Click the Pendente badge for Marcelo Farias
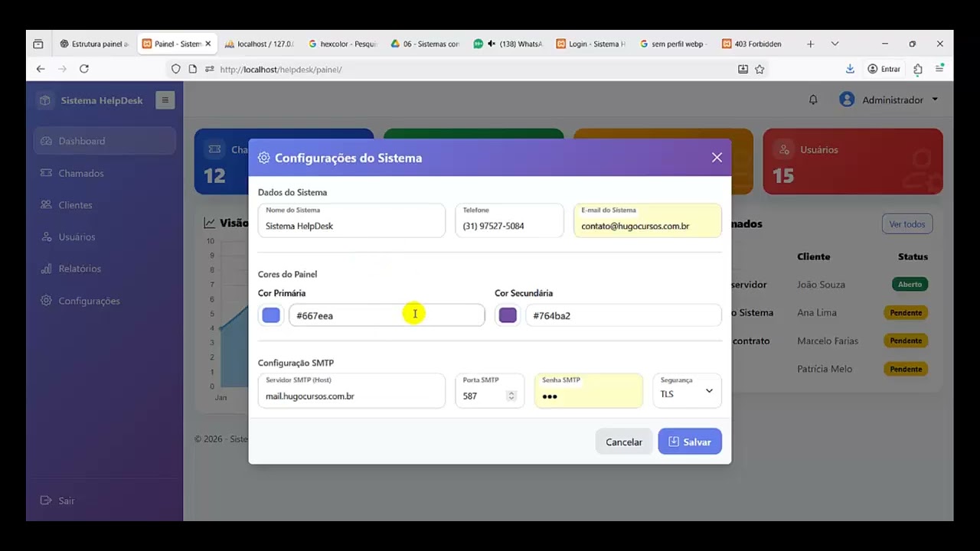This screenshot has width=980, height=551. coord(906,341)
